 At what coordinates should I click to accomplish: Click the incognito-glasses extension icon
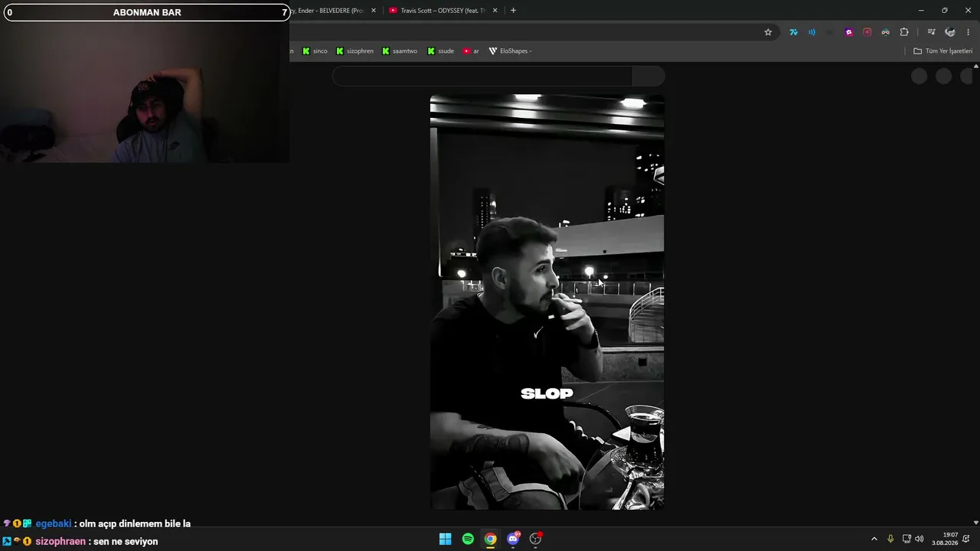click(x=885, y=32)
